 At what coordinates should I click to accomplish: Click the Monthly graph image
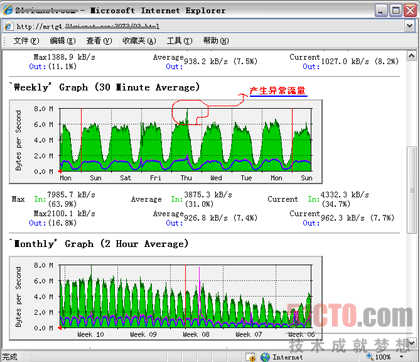pyautogui.click(x=166, y=298)
